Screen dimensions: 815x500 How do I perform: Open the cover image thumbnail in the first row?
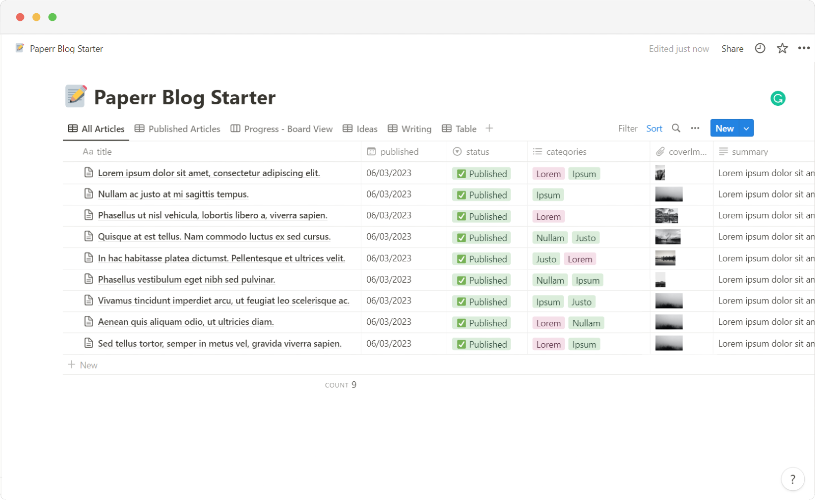click(660, 173)
